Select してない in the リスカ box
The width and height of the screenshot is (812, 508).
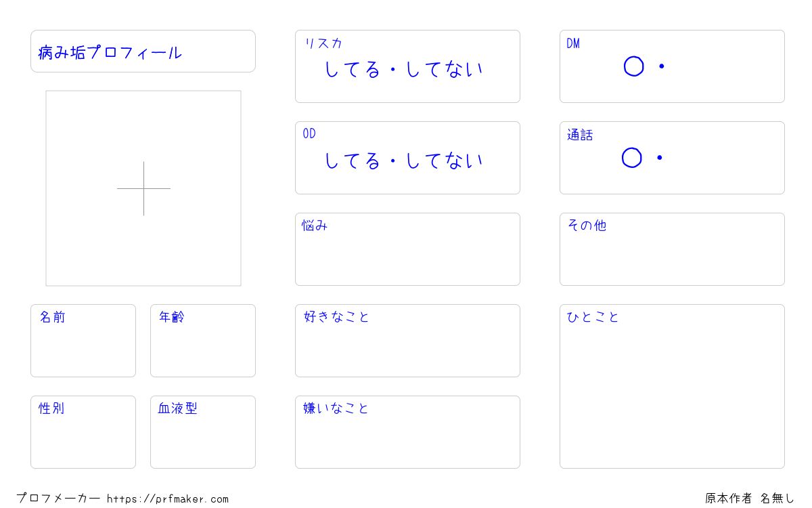click(x=445, y=69)
